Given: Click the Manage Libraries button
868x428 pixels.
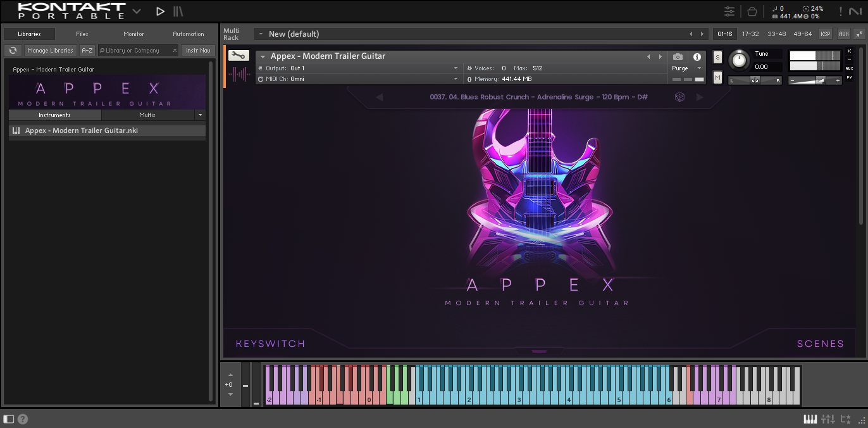Looking at the screenshot, I should point(51,51).
